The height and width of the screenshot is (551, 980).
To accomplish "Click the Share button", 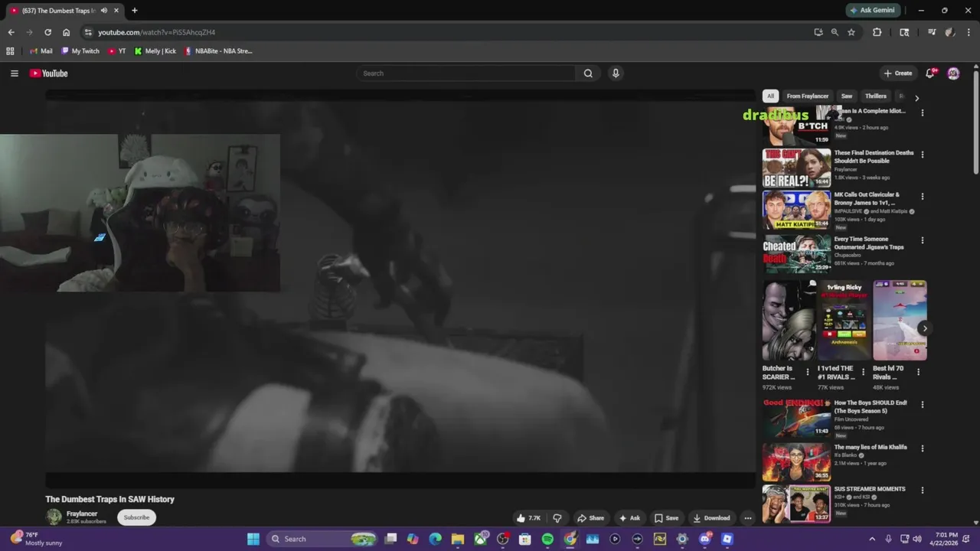I will tap(590, 518).
